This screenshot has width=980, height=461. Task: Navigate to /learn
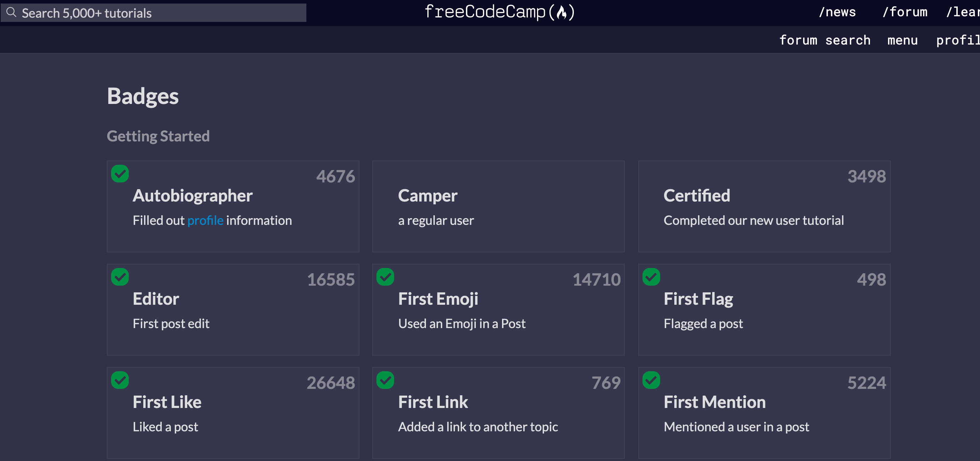tap(963, 12)
